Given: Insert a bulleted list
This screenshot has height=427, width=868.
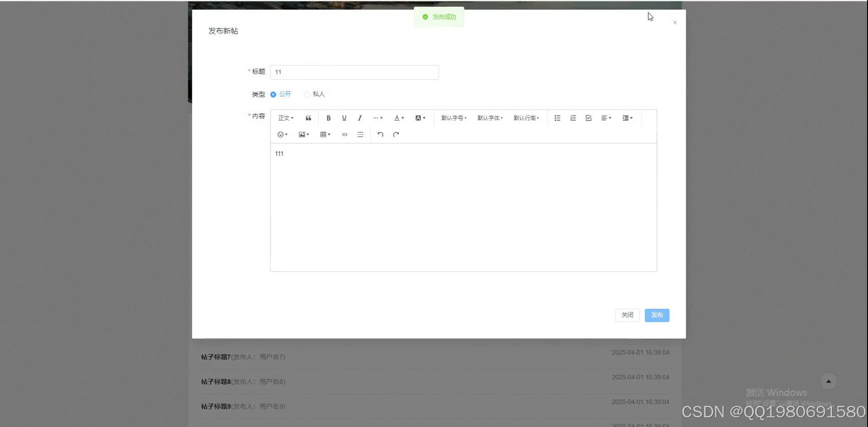Looking at the screenshot, I should click(557, 118).
